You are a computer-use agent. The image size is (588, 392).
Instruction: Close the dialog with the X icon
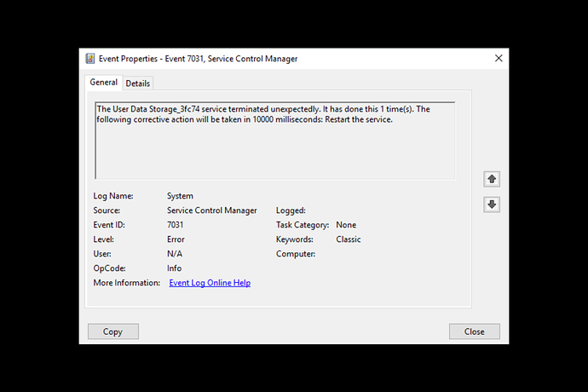[x=499, y=58]
